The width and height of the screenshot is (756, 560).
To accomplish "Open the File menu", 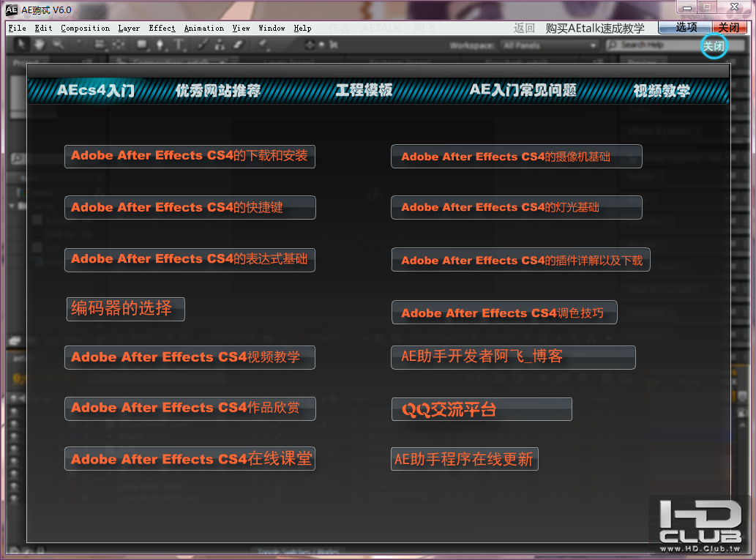I will click(x=18, y=28).
